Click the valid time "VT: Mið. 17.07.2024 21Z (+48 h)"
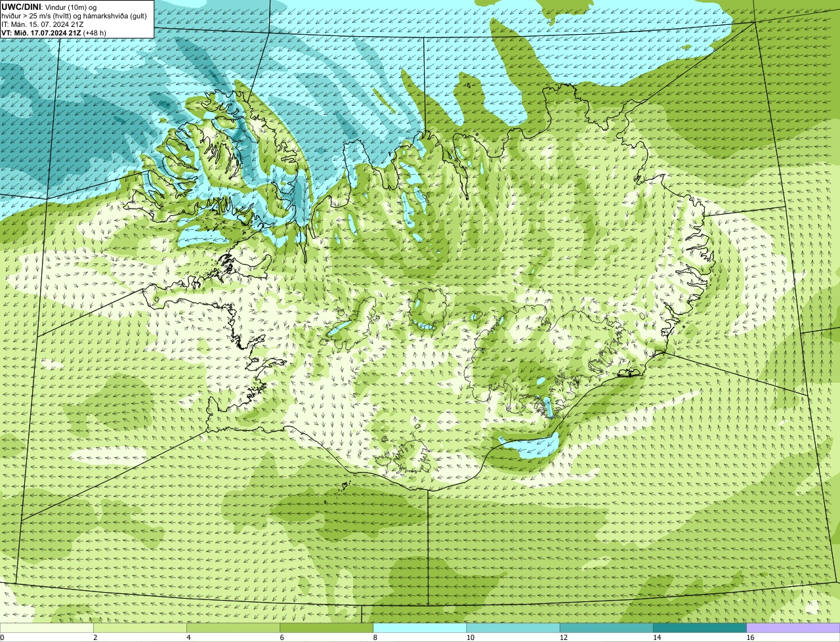The height and width of the screenshot is (642, 840). tap(54, 33)
